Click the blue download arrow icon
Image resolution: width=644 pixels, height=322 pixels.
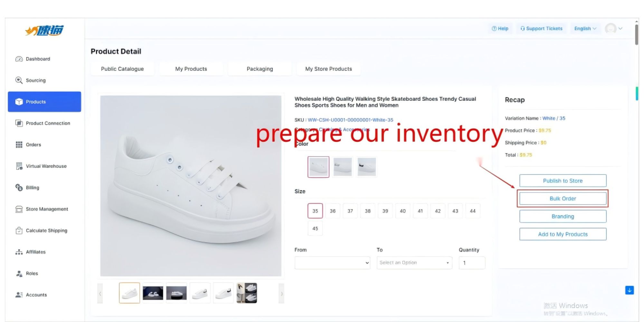630,290
